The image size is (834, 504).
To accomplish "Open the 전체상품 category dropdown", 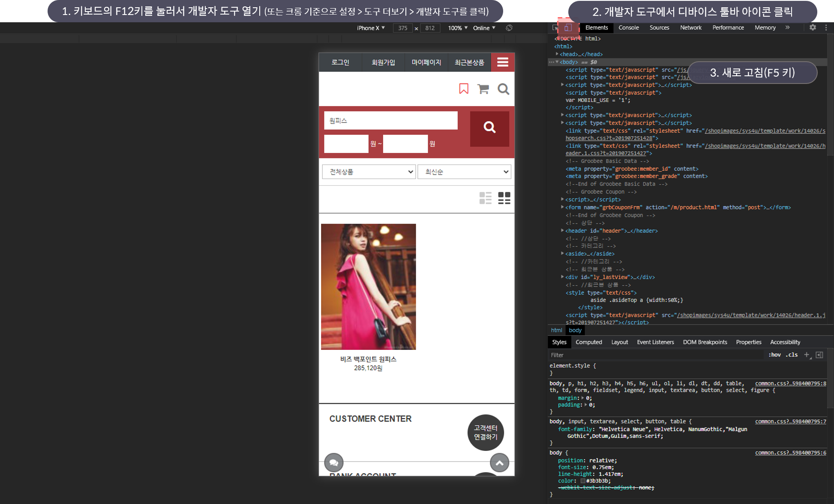I will (x=369, y=172).
